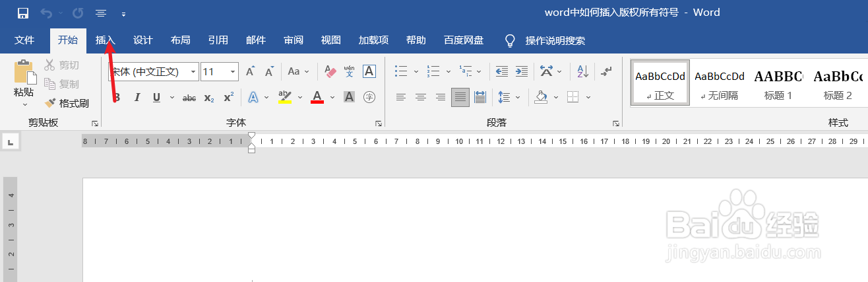Open the line spacing options

click(505, 98)
